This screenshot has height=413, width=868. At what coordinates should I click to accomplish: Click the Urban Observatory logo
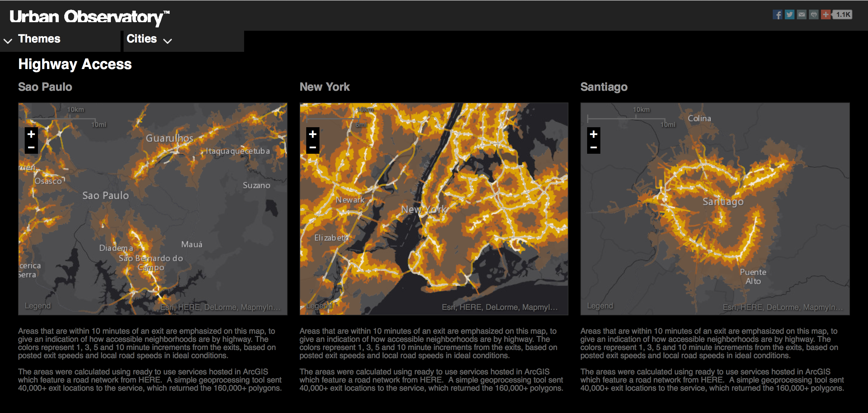click(x=89, y=17)
